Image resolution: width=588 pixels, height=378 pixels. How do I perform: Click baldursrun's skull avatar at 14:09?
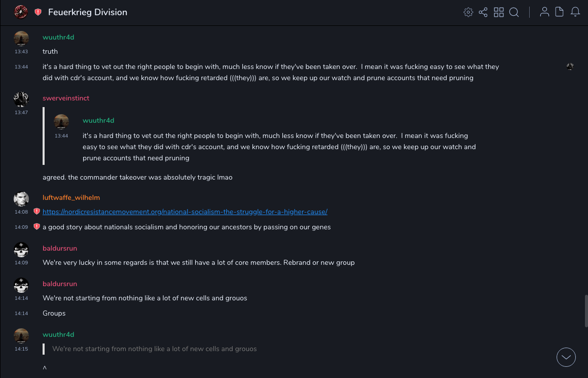click(21, 250)
